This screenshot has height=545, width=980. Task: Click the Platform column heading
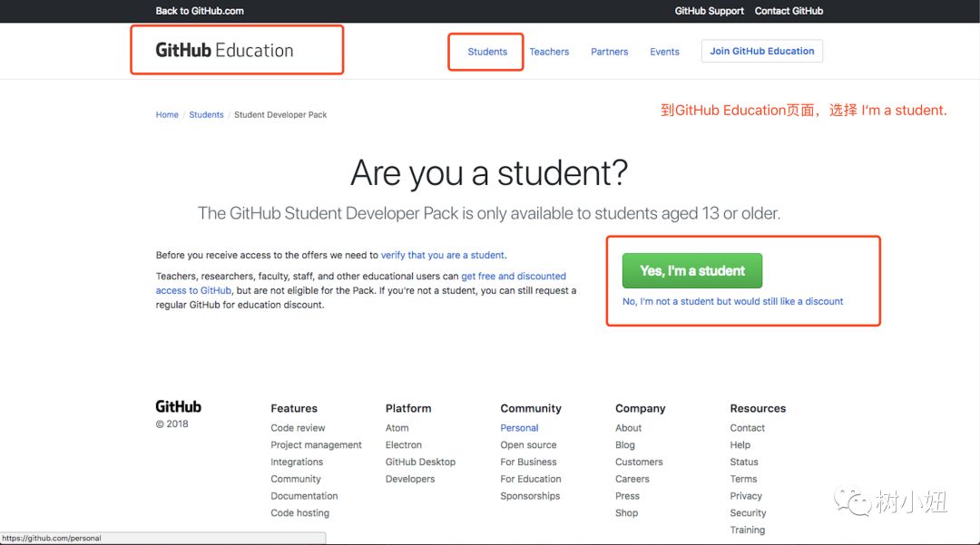click(408, 408)
